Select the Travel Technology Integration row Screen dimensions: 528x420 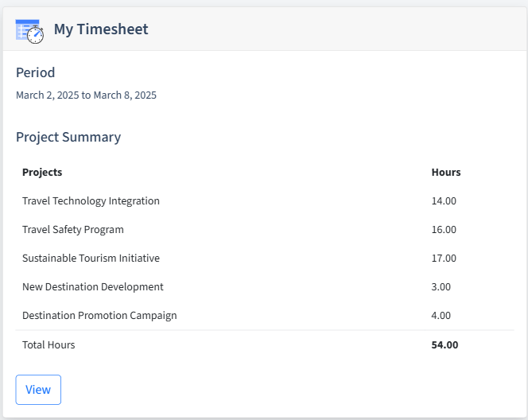point(265,200)
